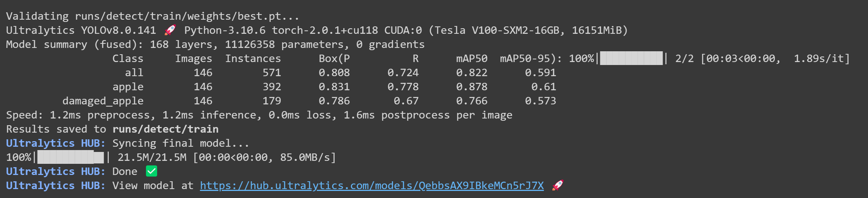Click the bold runs/detect/train results path
Screen dimensions: 868x198
[165, 129]
